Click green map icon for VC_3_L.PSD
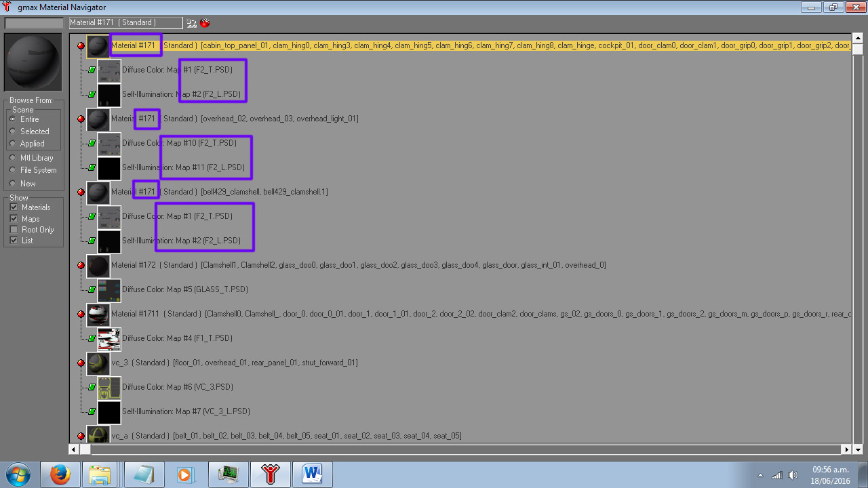Screen dimensions: 868x488 92,411
